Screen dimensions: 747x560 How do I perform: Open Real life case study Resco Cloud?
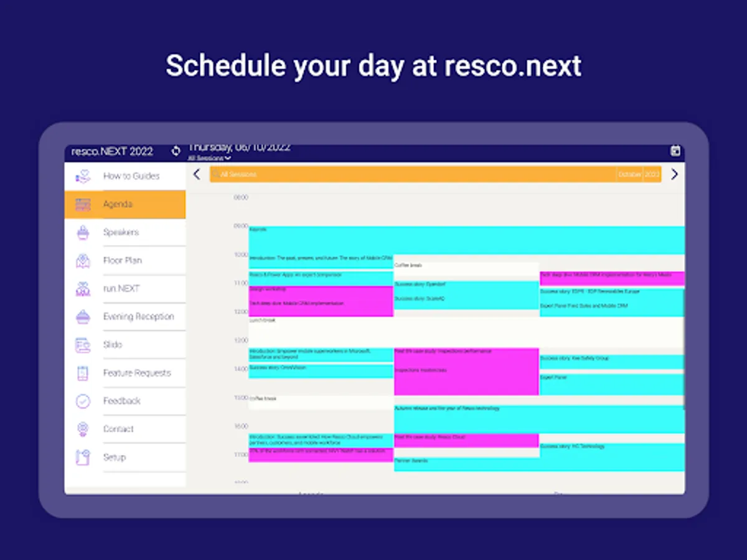click(x=466, y=441)
